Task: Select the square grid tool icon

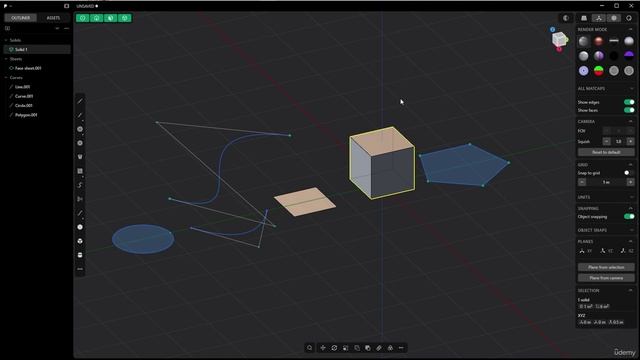Action: (80, 171)
